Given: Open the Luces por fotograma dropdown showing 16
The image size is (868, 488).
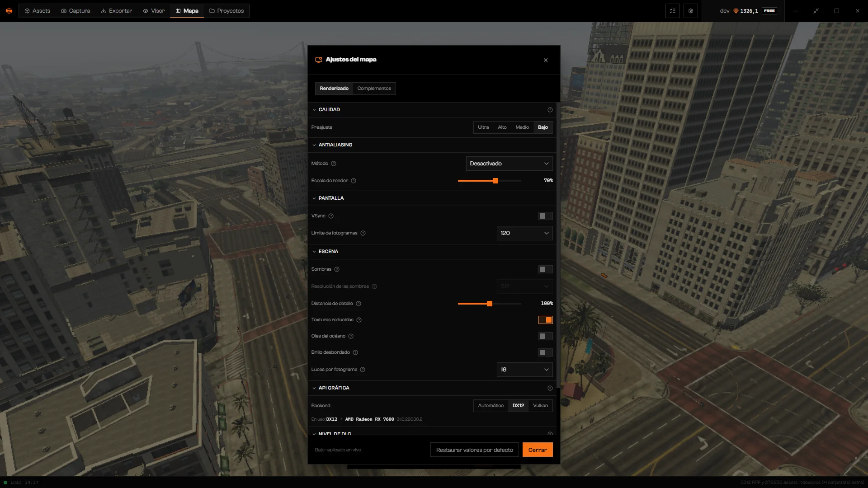Looking at the screenshot, I should point(524,370).
